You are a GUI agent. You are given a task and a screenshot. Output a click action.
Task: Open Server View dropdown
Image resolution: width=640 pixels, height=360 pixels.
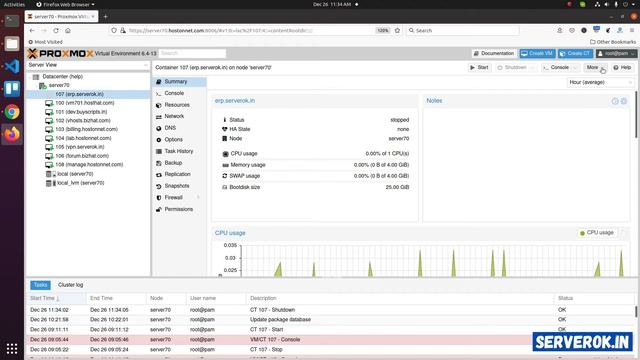tap(88, 65)
